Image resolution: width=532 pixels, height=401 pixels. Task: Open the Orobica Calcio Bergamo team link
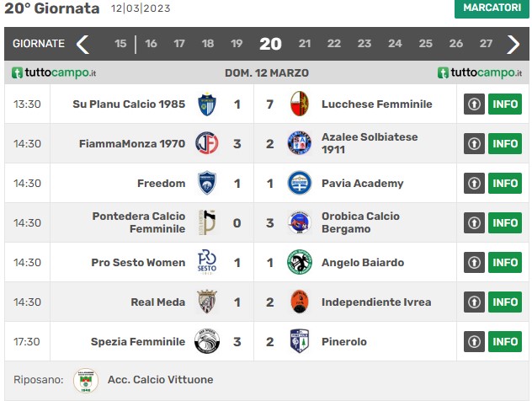(x=360, y=222)
